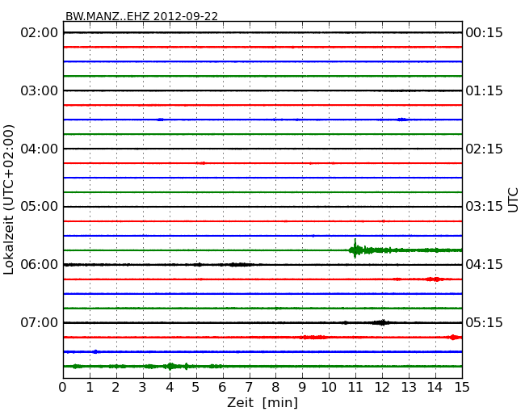Click the 15 tick label on Zeit axis
This screenshot has height=420, width=525.
coord(462,388)
